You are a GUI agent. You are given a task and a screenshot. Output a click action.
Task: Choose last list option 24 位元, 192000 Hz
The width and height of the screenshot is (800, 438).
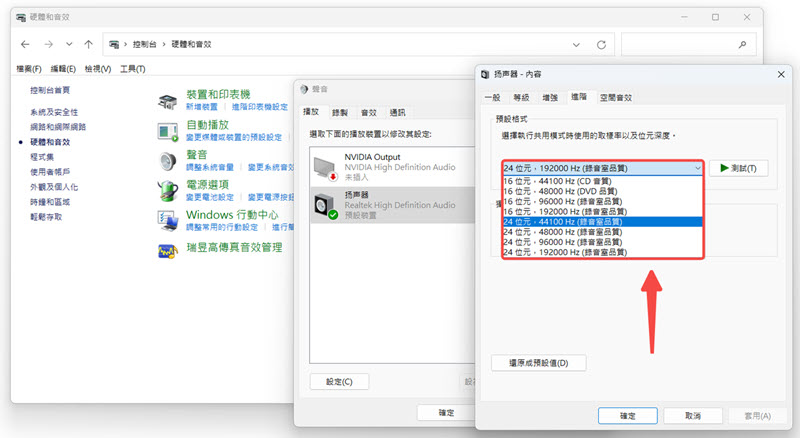603,252
